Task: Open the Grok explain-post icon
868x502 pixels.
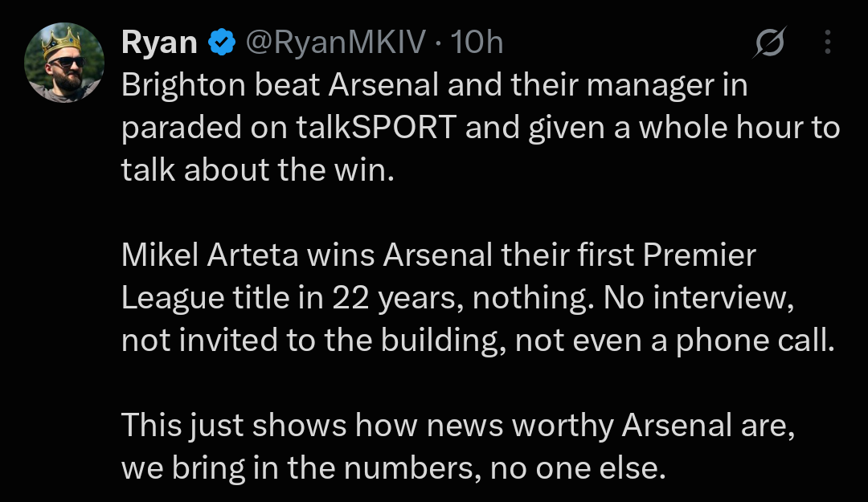Action: [x=769, y=42]
